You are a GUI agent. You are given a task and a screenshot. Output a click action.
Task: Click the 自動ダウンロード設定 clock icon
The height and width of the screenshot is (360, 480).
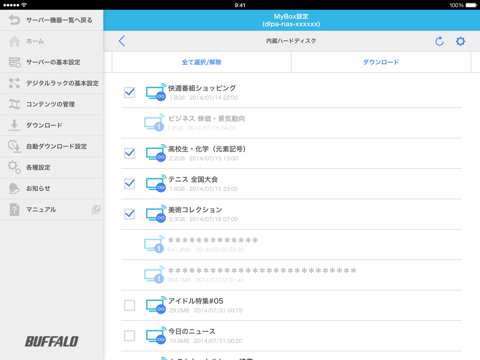point(14,146)
